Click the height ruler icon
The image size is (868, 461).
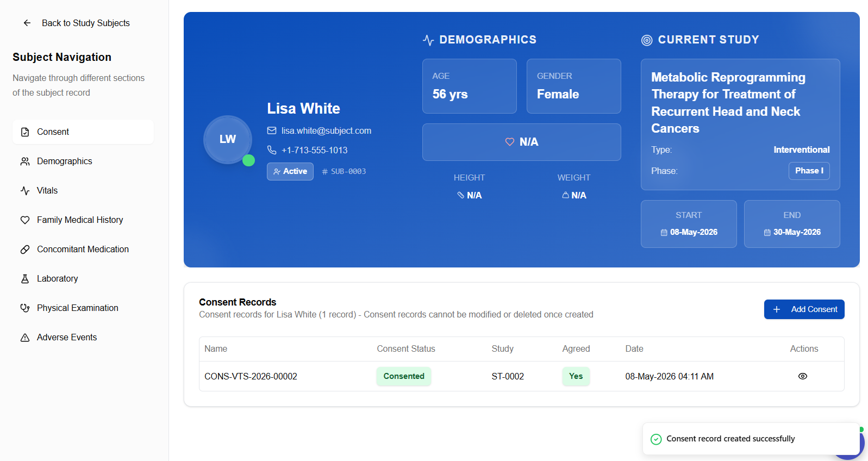point(461,195)
